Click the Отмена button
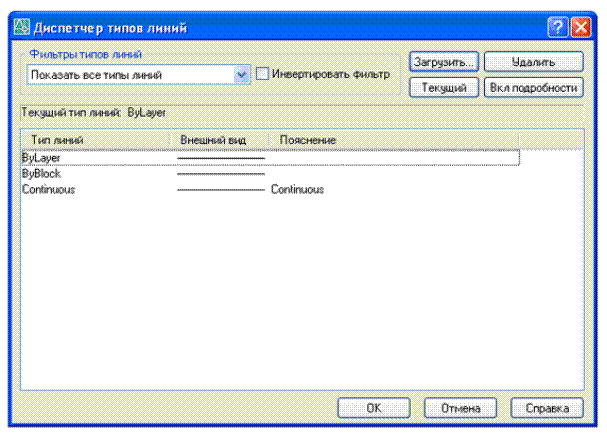This screenshot has height=433, width=607. coord(461,408)
